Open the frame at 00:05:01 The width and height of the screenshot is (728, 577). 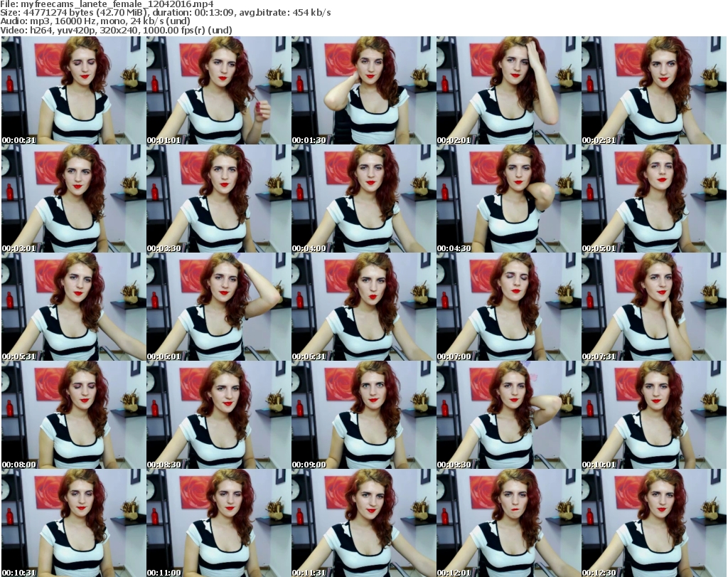coord(654,198)
